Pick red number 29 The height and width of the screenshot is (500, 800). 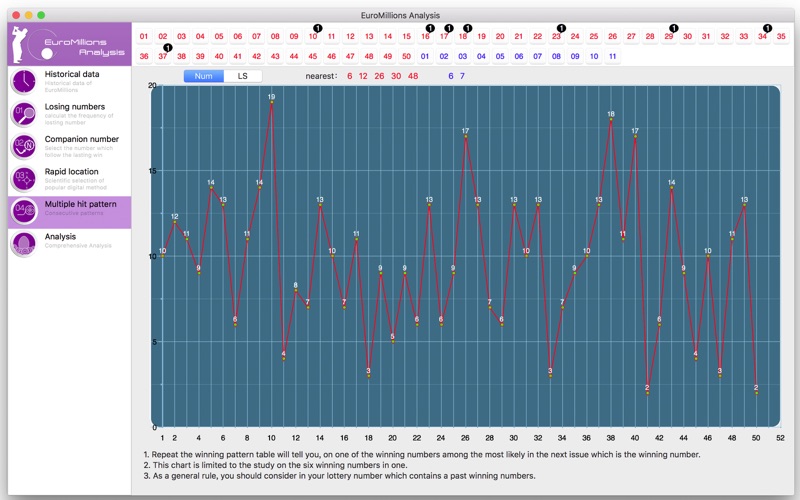pos(669,36)
